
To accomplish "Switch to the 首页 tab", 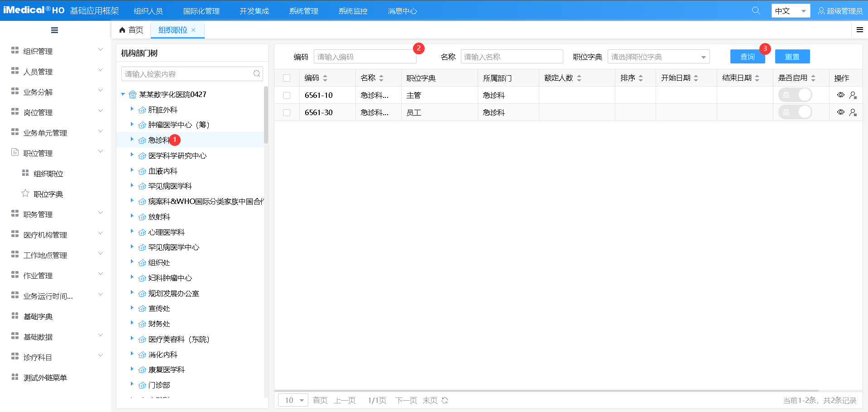I will [x=131, y=30].
